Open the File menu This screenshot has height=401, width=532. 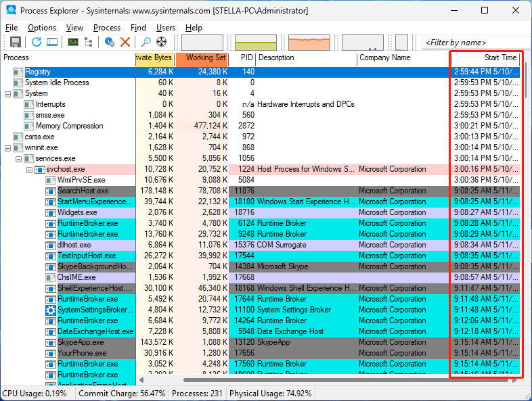click(x=12, y=28)
